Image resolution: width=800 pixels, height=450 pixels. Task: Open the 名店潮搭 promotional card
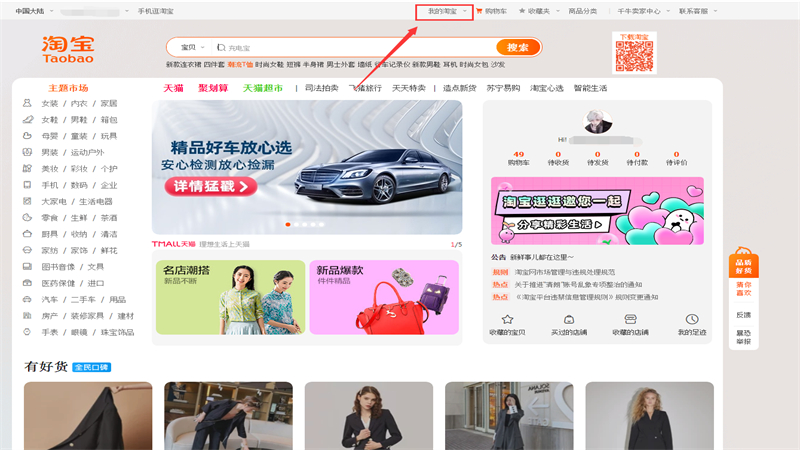click(x=231, y=297)
